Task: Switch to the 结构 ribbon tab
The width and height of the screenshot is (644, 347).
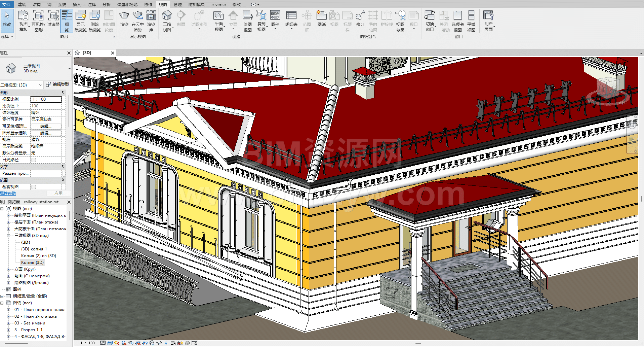Action: [36, 4]
